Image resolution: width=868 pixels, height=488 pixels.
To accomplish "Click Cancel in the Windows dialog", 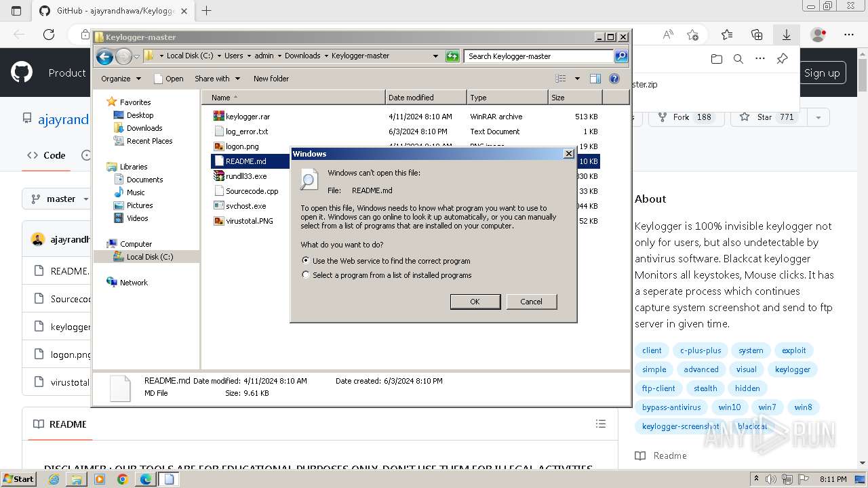I will (531, 302).
